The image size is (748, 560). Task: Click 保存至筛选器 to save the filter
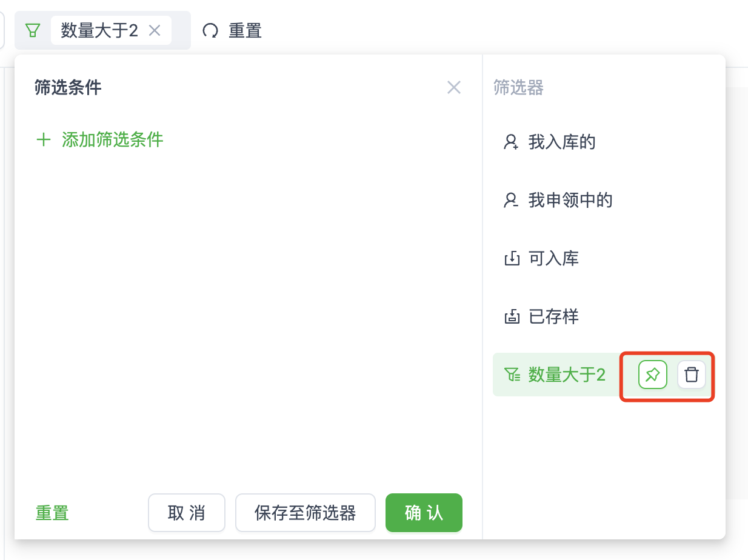[305, 512]
